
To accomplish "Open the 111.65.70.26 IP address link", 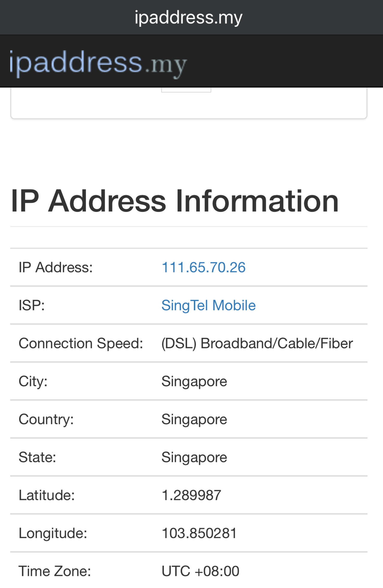I will click(203, 267).
